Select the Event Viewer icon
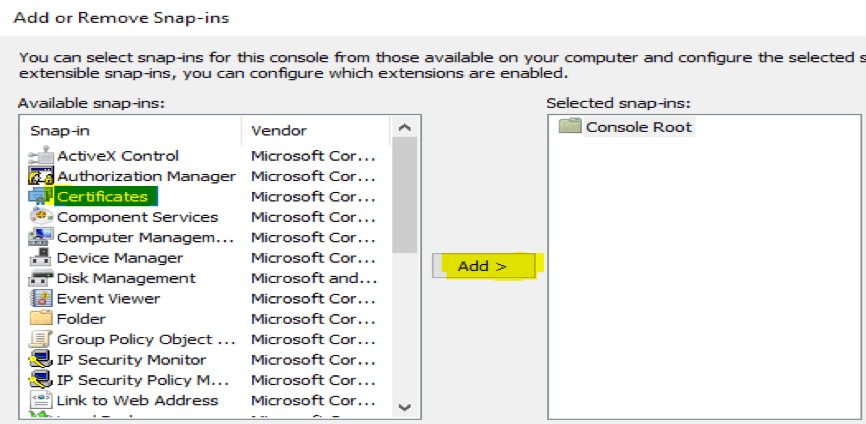The width and height of the screenshot is (866, 424). click(41, 298)
